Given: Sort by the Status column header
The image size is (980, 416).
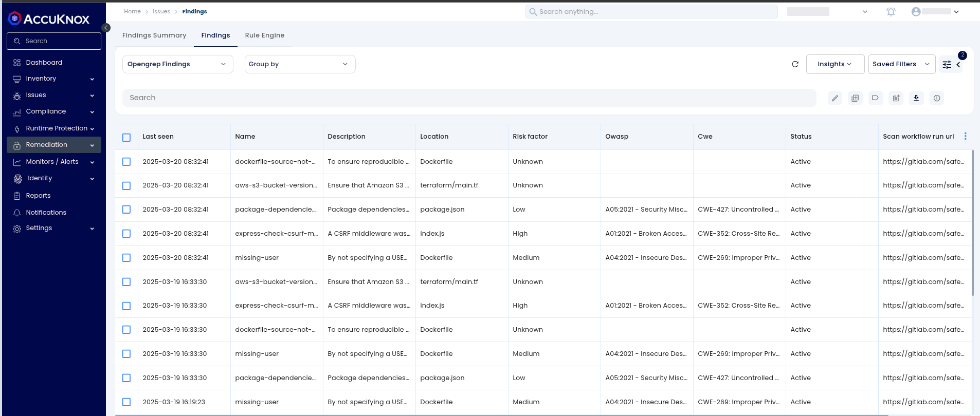Looking at the screenshot, I should tap(801, 137).
